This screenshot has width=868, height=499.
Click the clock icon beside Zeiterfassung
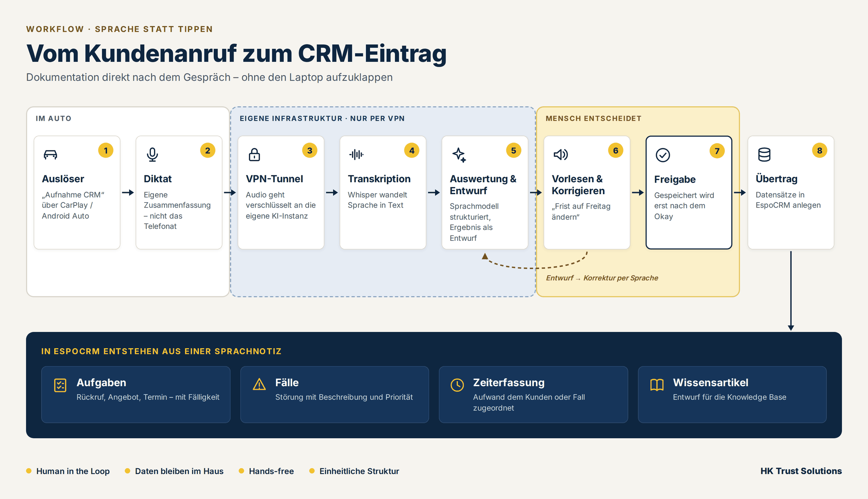pos(457,385)
